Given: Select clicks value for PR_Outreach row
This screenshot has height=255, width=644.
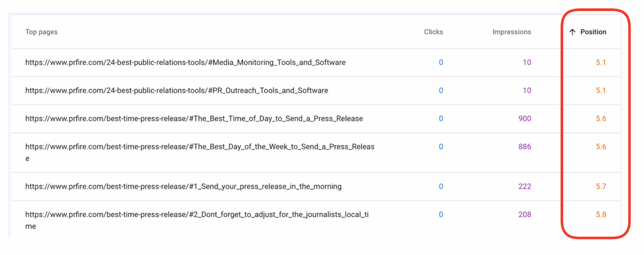Looking at the screenshot, I should click(x=441, y=90).
